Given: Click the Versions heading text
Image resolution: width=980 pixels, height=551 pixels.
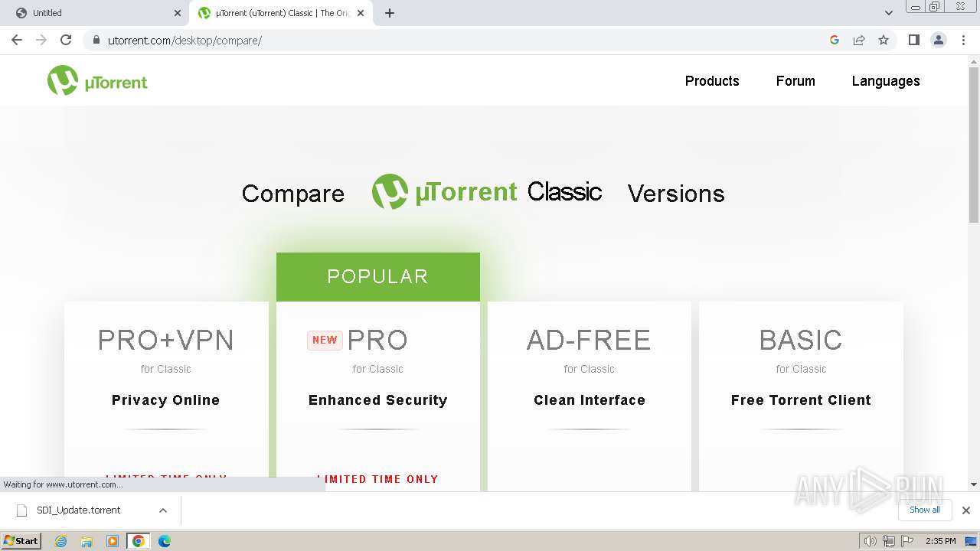Looking at the screenshot, I should click(x=676, y=194).
